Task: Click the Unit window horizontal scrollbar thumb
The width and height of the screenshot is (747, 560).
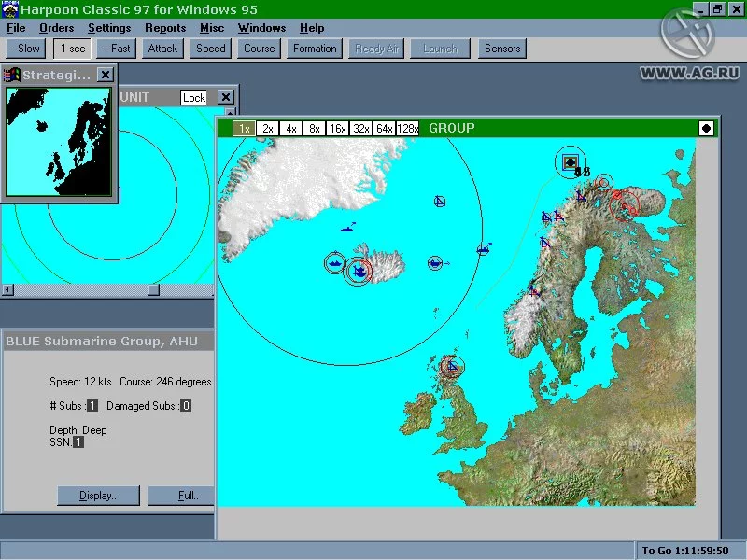Action: coord(153,289)
